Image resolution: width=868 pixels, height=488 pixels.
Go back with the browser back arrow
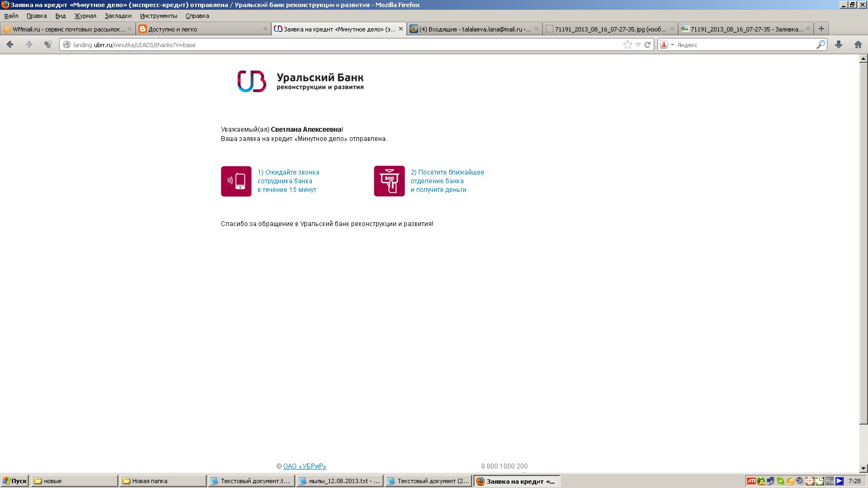[10, 44]
